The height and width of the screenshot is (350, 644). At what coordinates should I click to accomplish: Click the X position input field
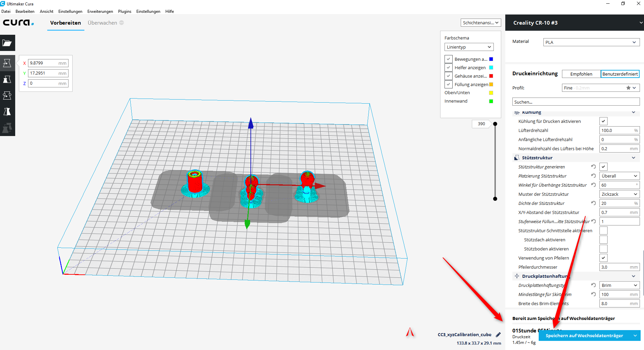(x=48, y=63)
